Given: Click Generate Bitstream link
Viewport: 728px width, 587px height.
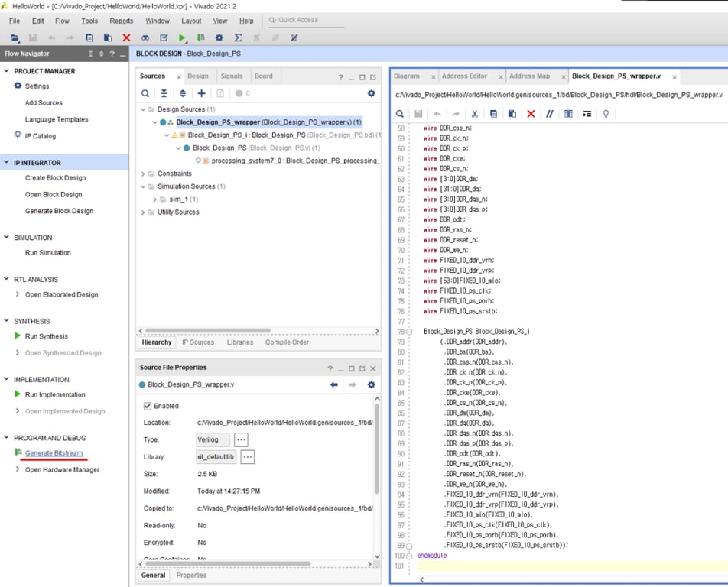Looking at the screenshot, I should tap(54, 453).
